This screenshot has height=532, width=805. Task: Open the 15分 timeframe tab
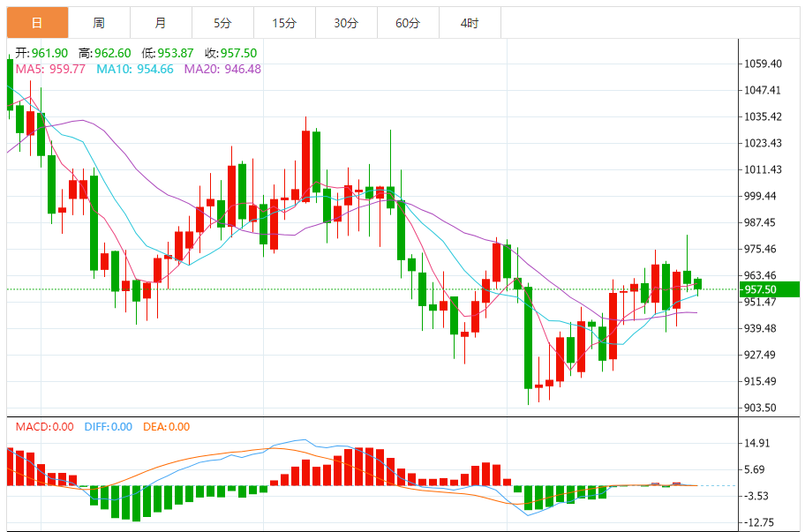click(284, 23)
